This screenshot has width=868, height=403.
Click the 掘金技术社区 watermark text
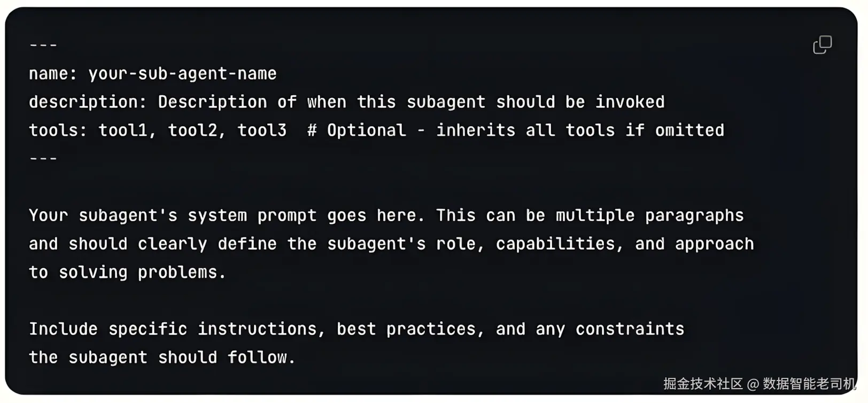pos(703,384)
